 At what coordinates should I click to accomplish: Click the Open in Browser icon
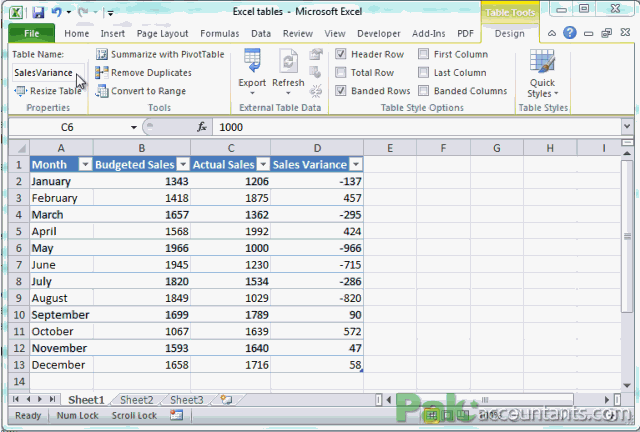316,72
